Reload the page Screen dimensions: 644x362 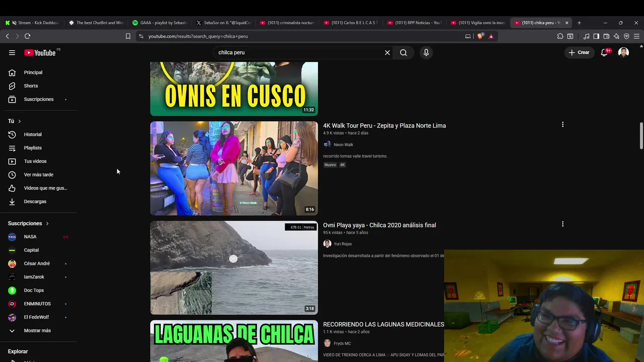point(27,36)
